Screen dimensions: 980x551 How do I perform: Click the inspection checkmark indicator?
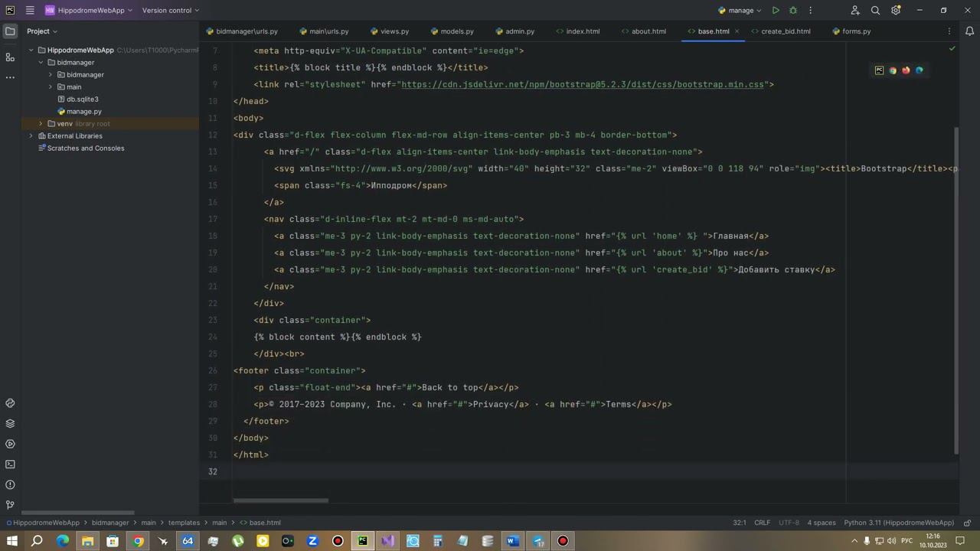952,49
